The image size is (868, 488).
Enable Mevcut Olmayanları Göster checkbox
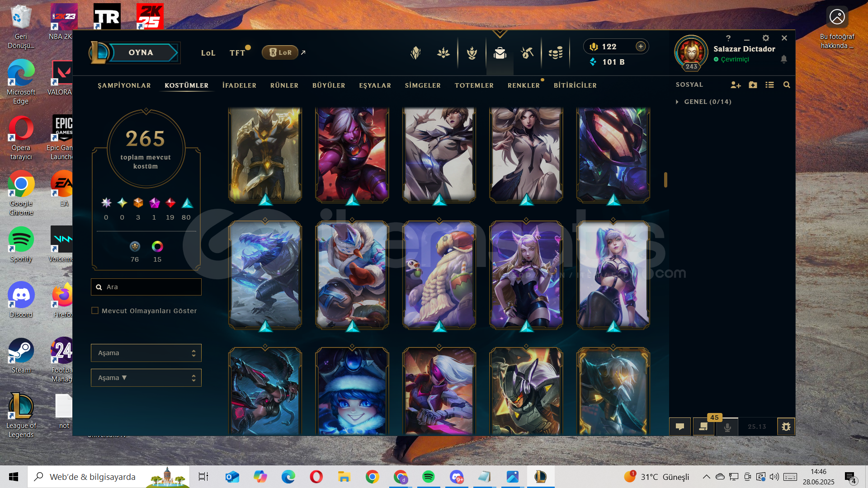95,310
